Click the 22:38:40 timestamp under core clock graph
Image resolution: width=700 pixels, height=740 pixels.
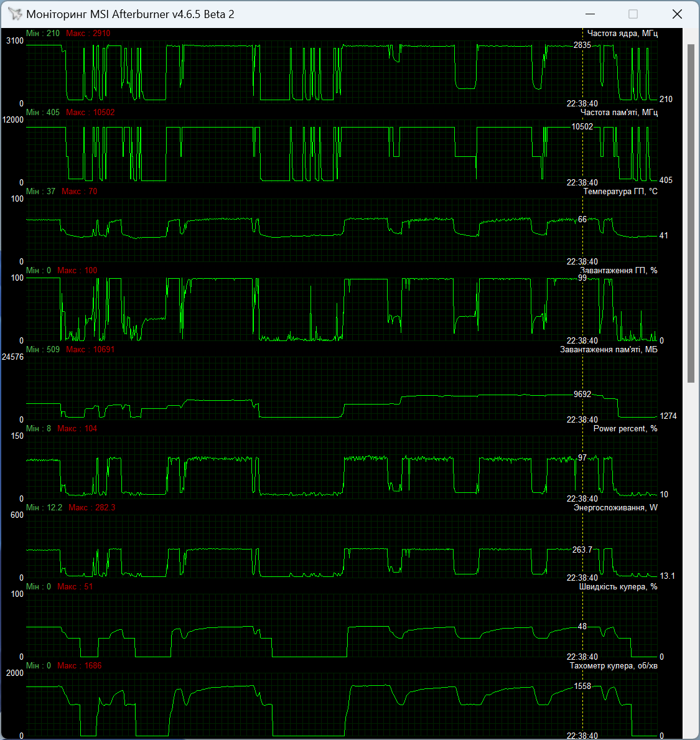tap(582, 104)
